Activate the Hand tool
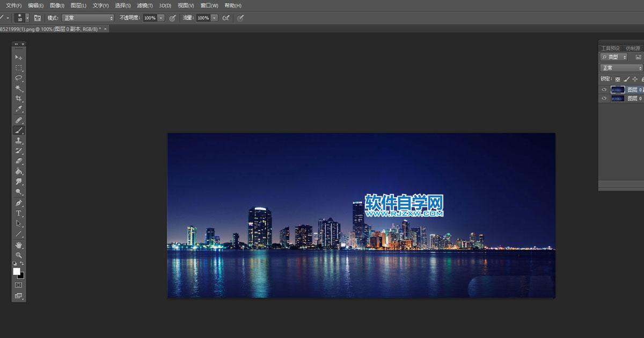 click(19, 245)
